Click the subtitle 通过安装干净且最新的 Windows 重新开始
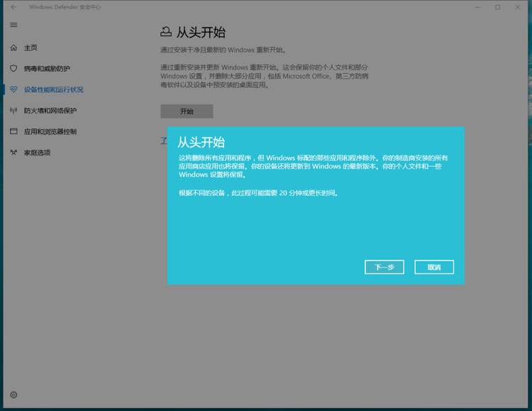Viewport: 532px width, 411px height. [223, 50]
